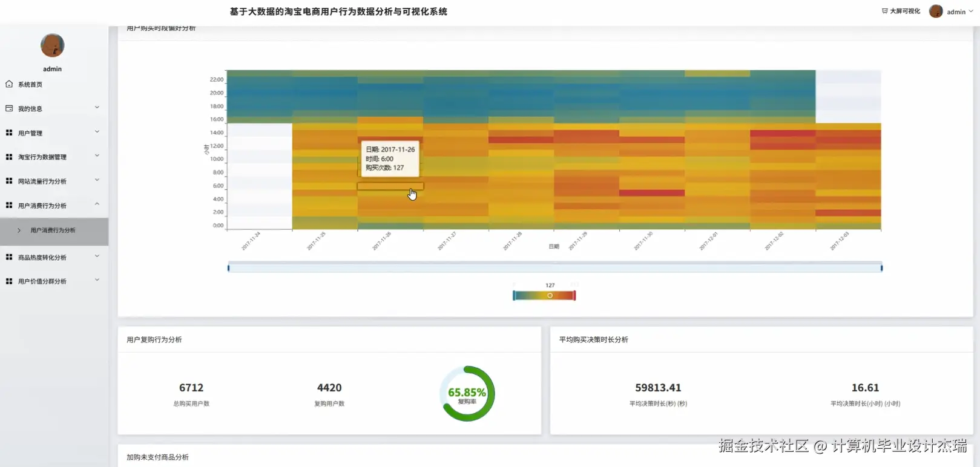Click the 6712 总购买用户数 value
980x467 pixels.
click(x=191, y=388)
